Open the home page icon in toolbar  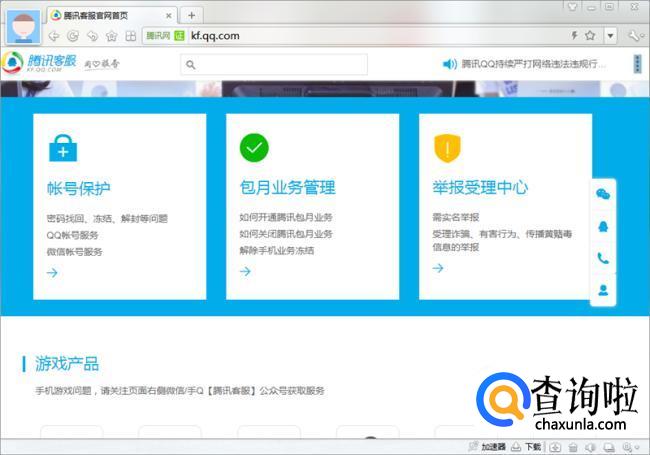112,36
